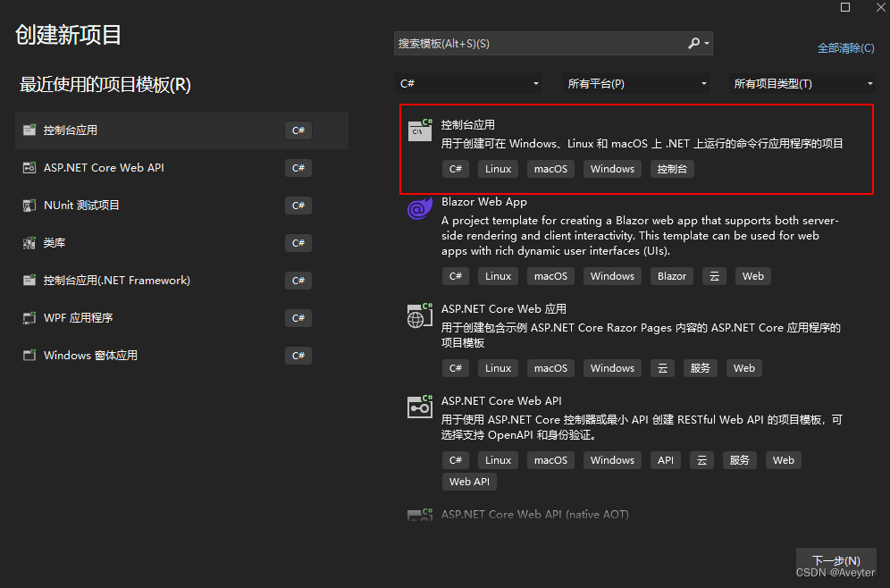Click ASP.NET Core Web API icon in recent list
The height and width of the screenshot is (588, 890).
click(29, 167)
